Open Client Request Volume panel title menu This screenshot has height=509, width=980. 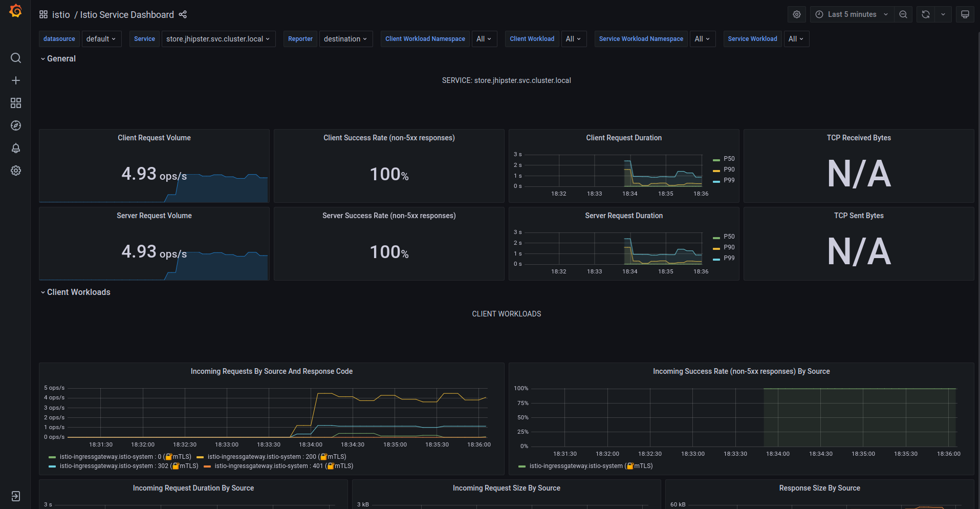[x=154, y=138]
